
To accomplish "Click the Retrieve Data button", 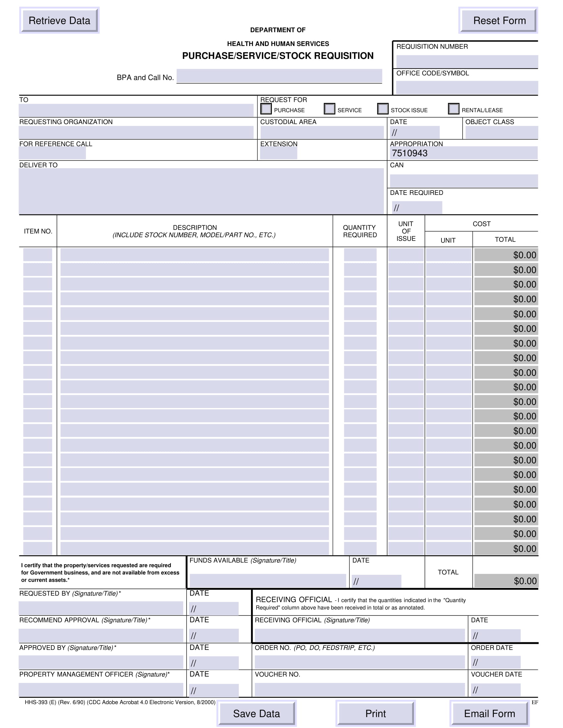I will tap(59, 20).
